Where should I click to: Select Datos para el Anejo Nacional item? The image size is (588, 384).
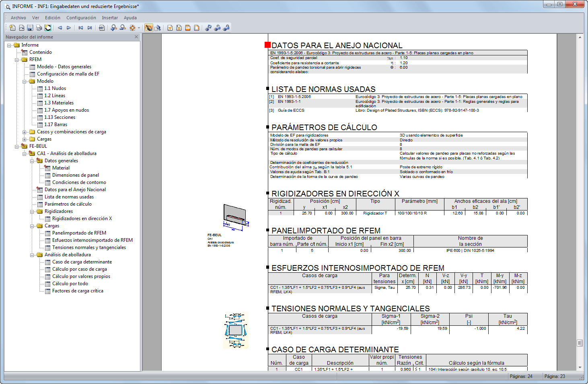(75, 190)
